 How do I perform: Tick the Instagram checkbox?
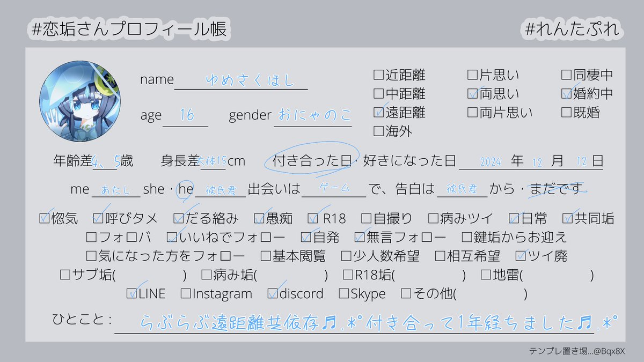click(186, 293)
